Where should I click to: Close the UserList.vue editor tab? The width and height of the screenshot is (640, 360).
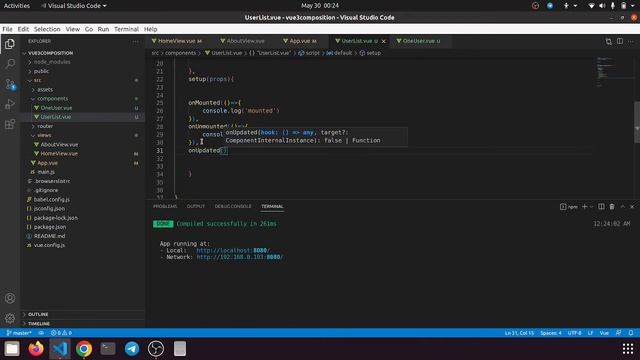click(383, 41)
